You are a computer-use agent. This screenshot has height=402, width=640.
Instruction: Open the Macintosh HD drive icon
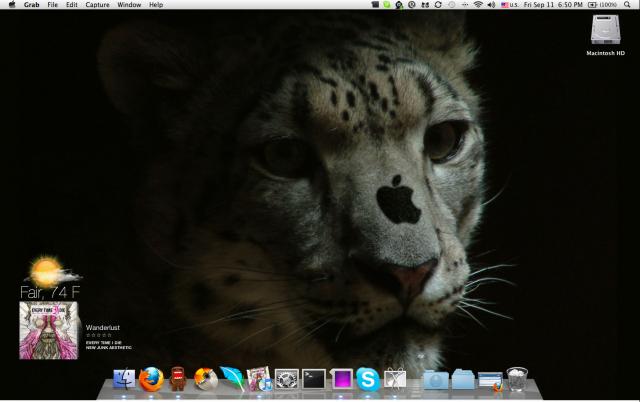(605, 35)
